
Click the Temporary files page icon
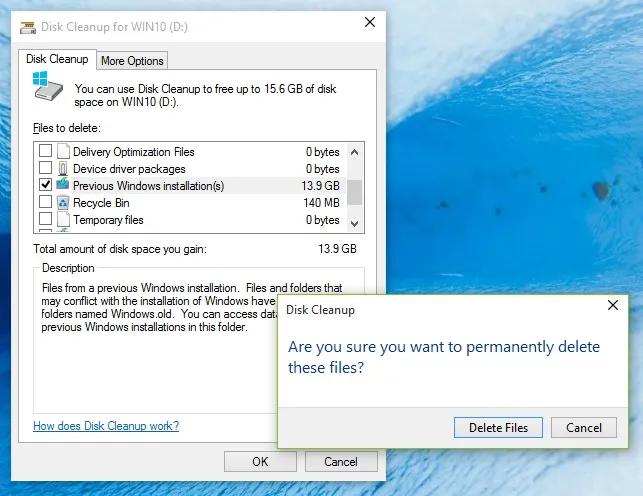click(x=63, y=219)
